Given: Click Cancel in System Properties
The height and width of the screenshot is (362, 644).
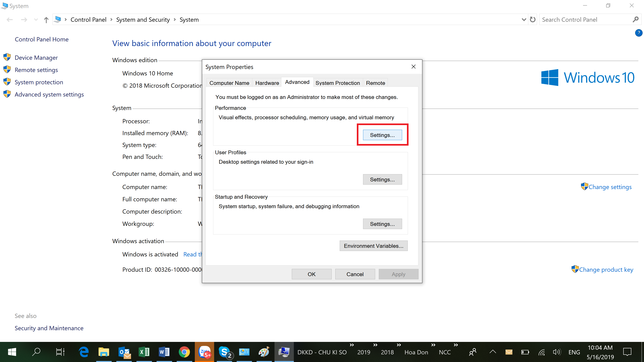Looking at the screenshot, I should click(355, 274).
